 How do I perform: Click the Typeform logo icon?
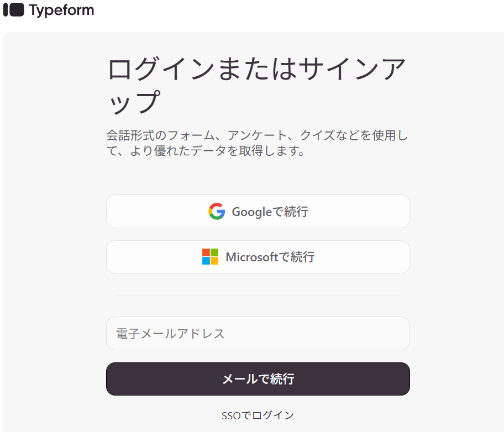tap(13, 10)
